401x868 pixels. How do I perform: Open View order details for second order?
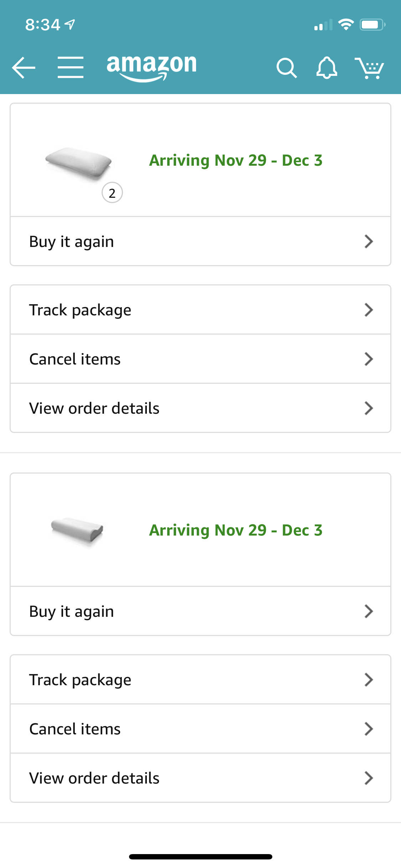click(x=200, y=778)
